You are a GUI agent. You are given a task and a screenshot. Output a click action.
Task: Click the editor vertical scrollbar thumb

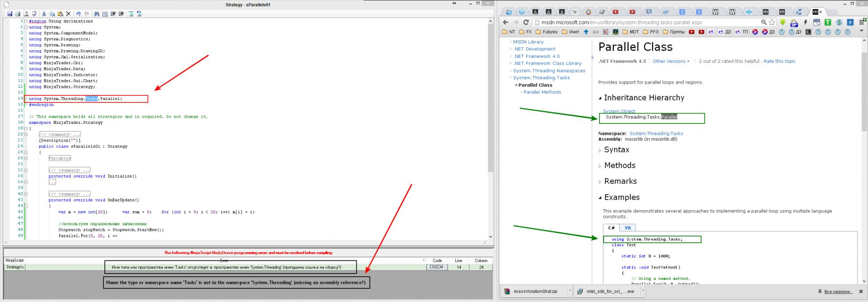[x=491, y=97]
